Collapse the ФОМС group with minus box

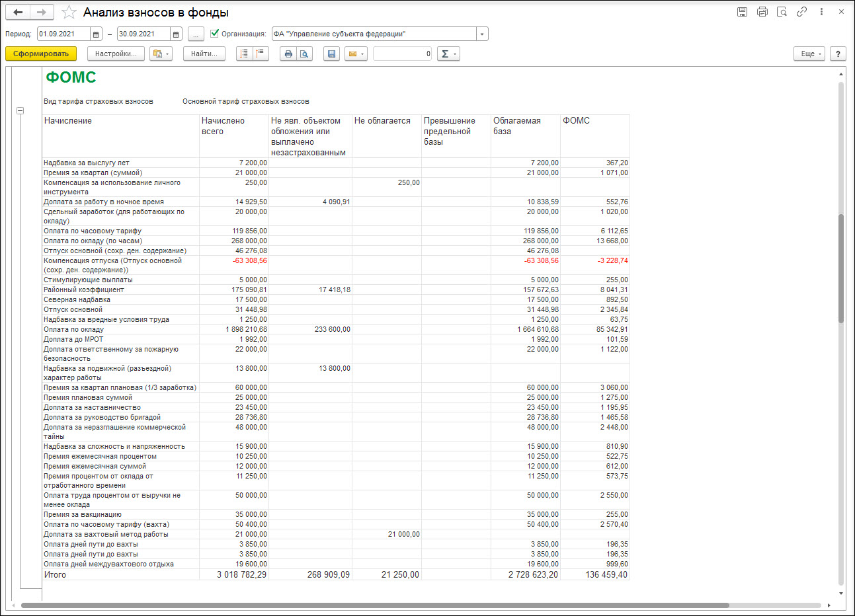coord(20,111)
